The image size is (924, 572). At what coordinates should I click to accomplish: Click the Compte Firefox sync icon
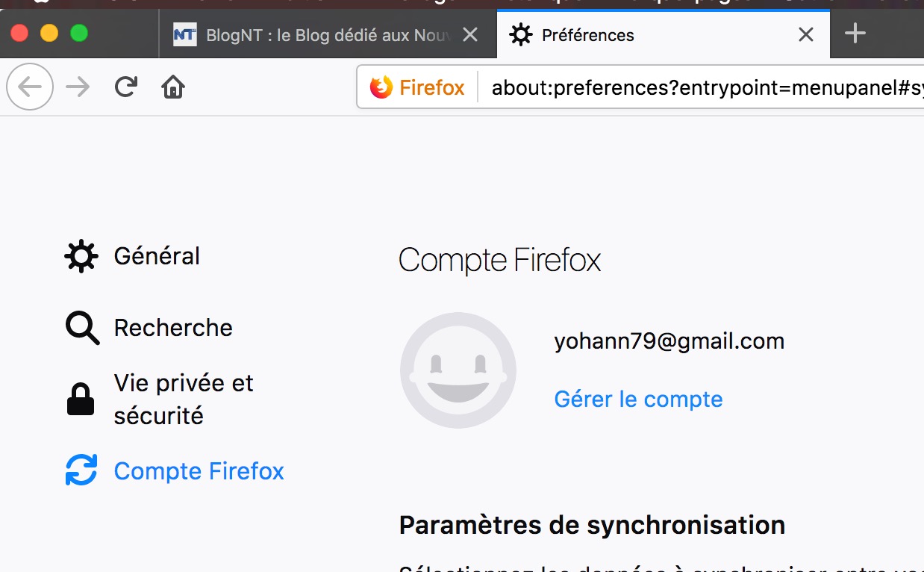coord(81,471)
